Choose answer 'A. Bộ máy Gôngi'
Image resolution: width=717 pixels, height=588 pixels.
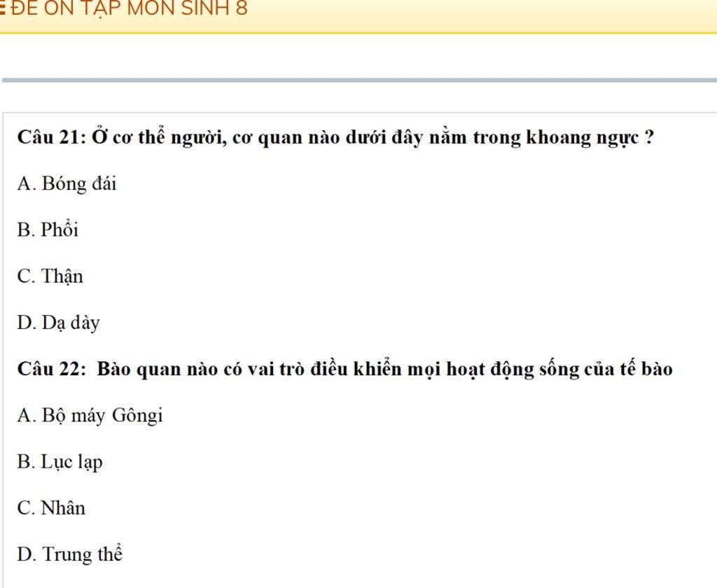[x=90, y=416]
